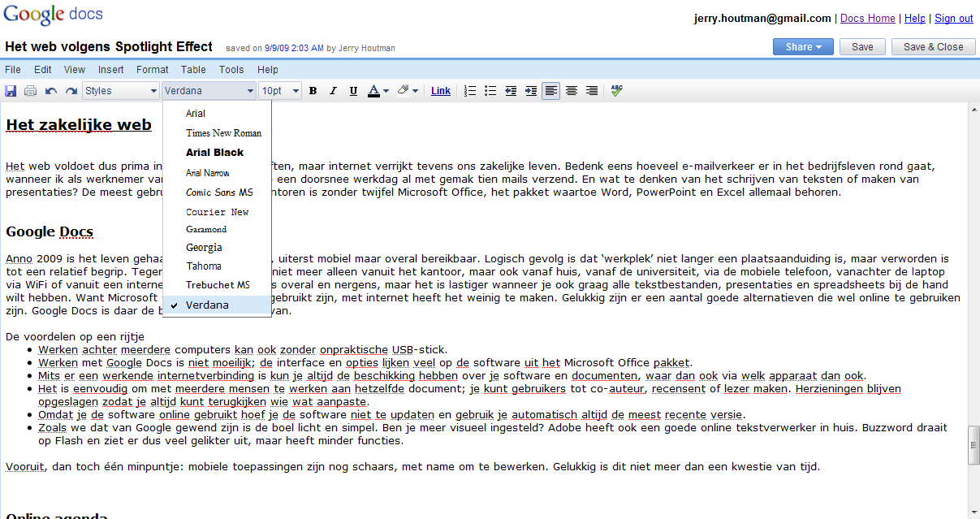Run the spell check icon
This screenshot has width=980, height=519.
pyautogui.click(x=617, y=91)
